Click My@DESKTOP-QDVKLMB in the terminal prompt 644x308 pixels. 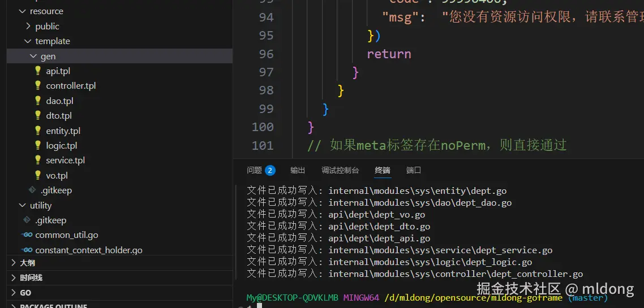pos(293,297)
